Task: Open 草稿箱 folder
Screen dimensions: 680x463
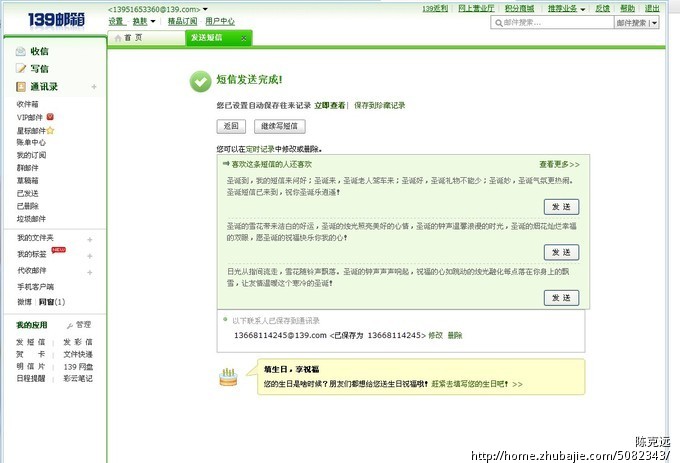Action: coord(28,180)
